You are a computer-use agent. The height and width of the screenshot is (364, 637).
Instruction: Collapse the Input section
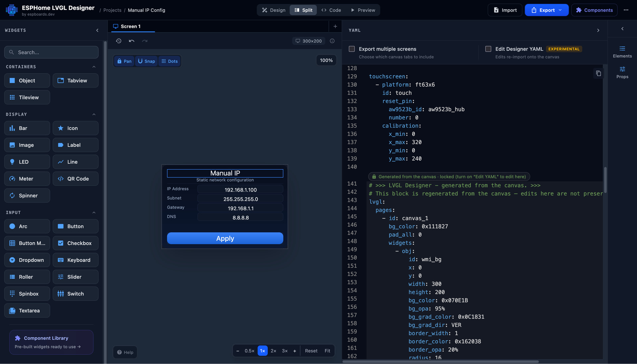(94, 212)
